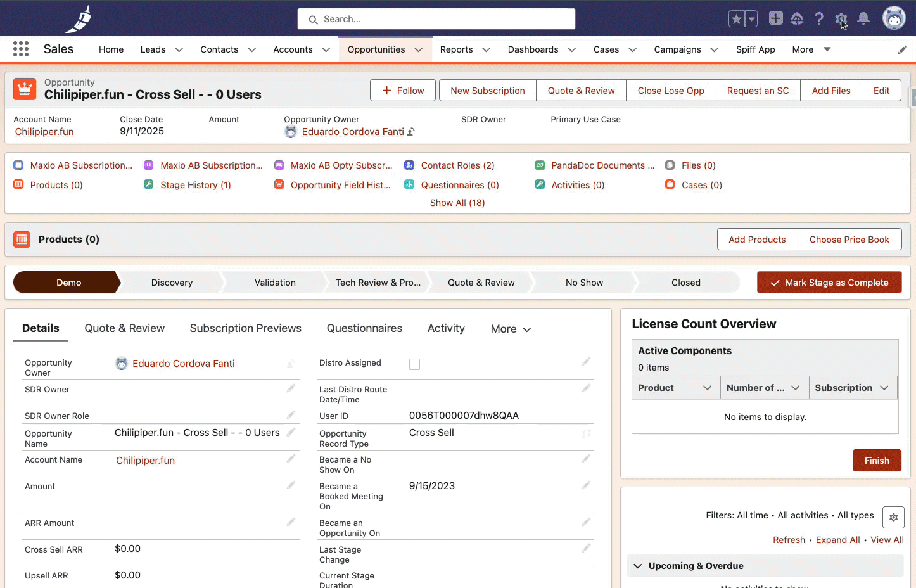Expand the Accounts tab dropdown chevron
916x588 pixels.
(326, 49)
